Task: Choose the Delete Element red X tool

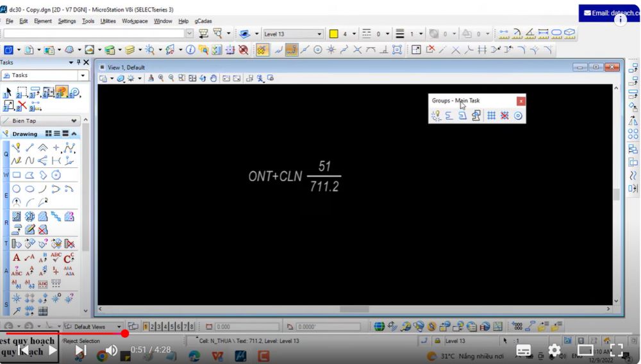Action: (x=22, y=106)
